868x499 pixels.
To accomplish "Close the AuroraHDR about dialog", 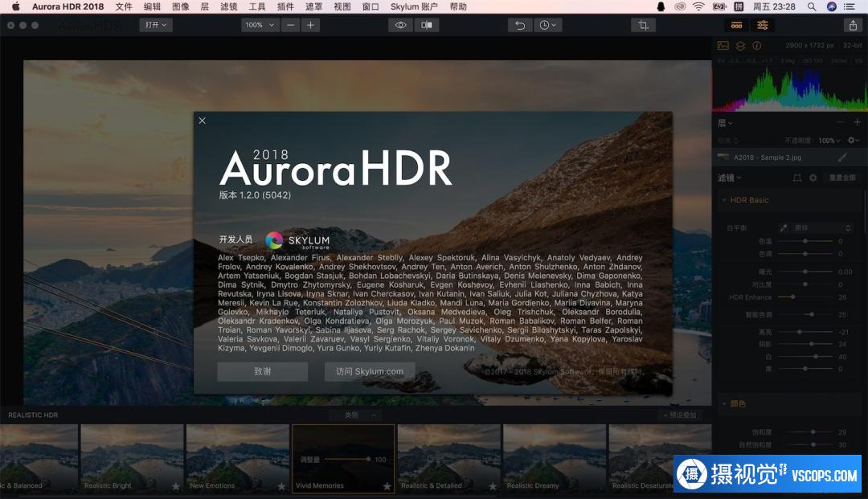I will [202, 121].
